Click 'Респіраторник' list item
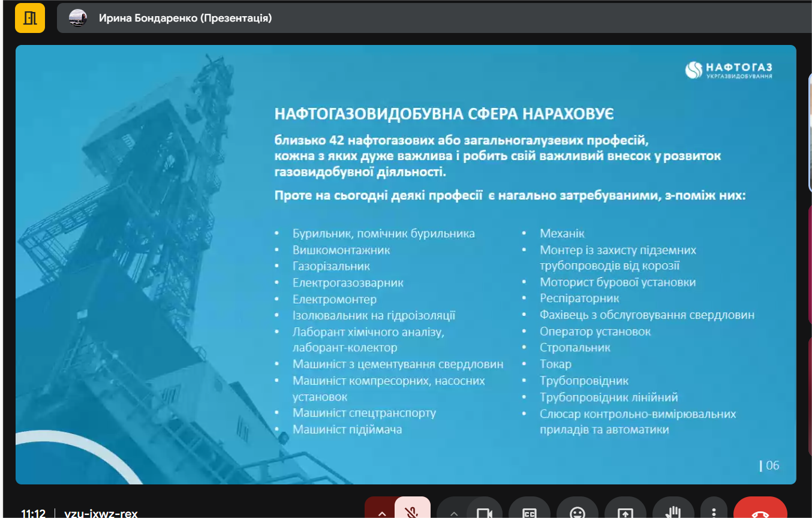 point(579,298)
